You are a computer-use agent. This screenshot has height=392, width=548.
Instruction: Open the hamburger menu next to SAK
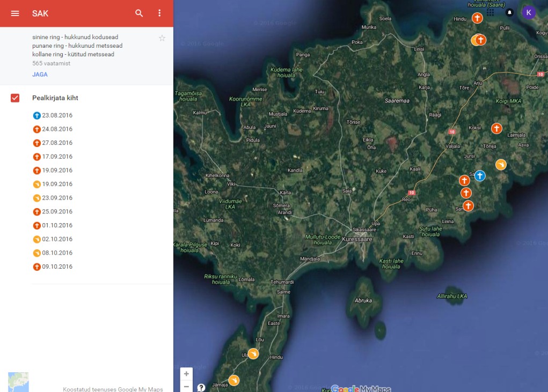click(x=15, y=13)
